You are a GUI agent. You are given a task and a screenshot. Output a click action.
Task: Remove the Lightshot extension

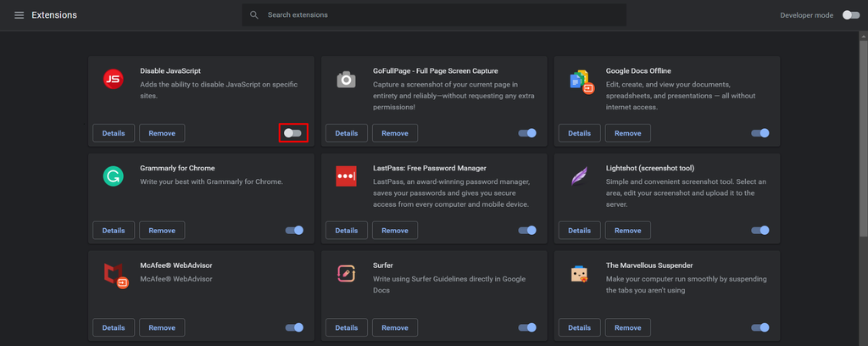628,231
